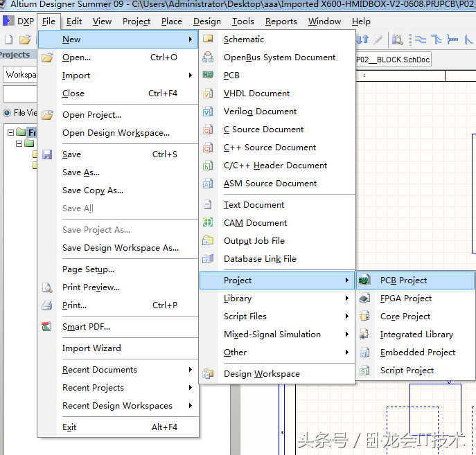Open the Tools menu
This screenshot has height=455, width=476.
coord(243,21)
